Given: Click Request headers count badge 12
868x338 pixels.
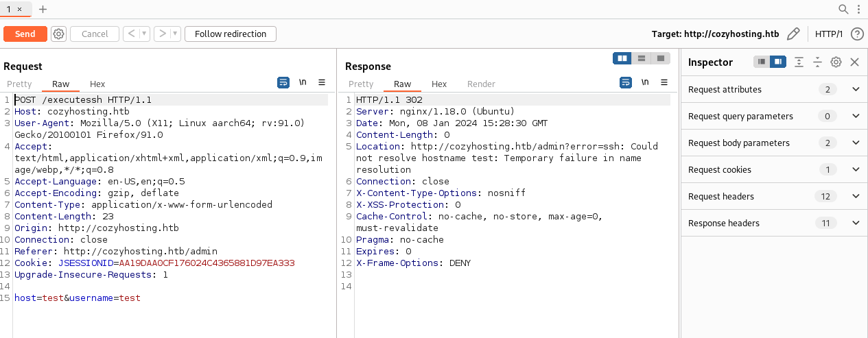Looking at the screenshot, I should 825,196.
